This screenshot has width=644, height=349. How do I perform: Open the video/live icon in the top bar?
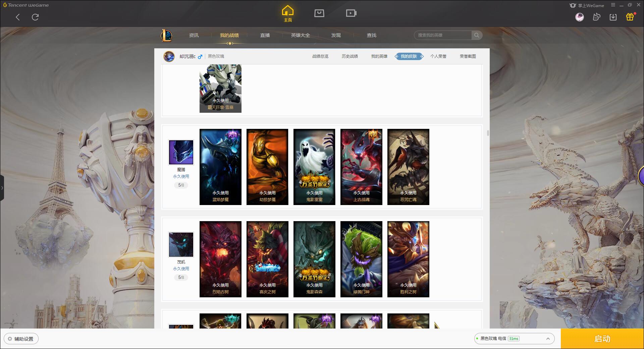[351, 13]
